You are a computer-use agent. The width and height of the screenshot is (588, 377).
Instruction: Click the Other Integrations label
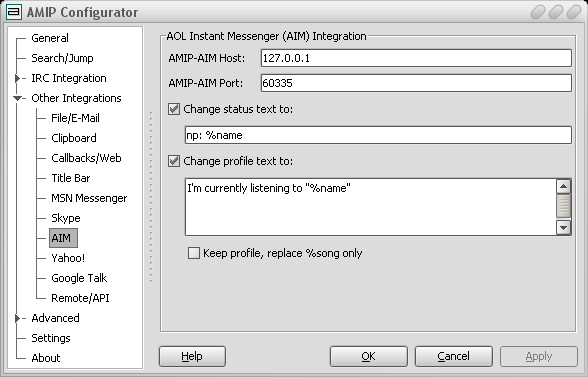click(x=76, y=98)
